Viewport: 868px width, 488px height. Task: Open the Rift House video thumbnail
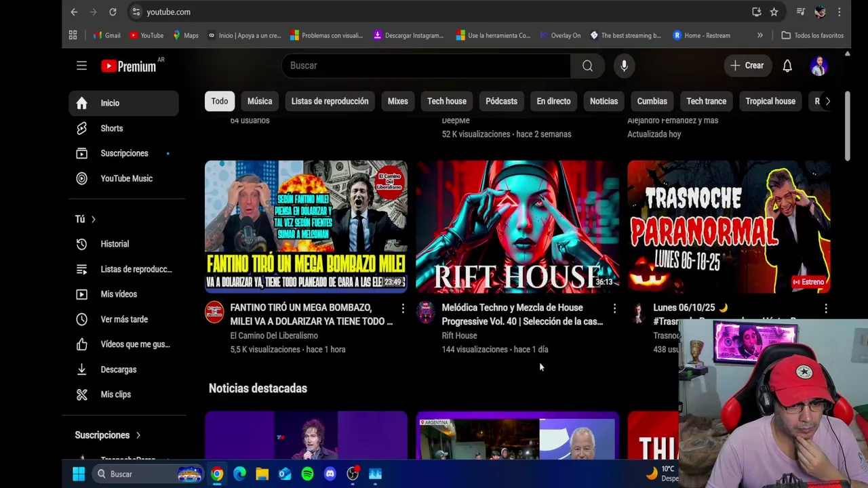(x=517, y=226)
